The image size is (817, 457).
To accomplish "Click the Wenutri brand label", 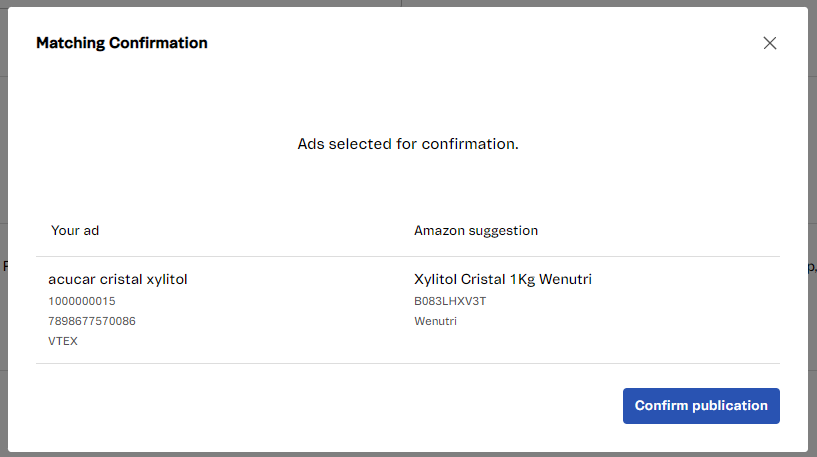I will pyautogui.click(x=435, y=321).
